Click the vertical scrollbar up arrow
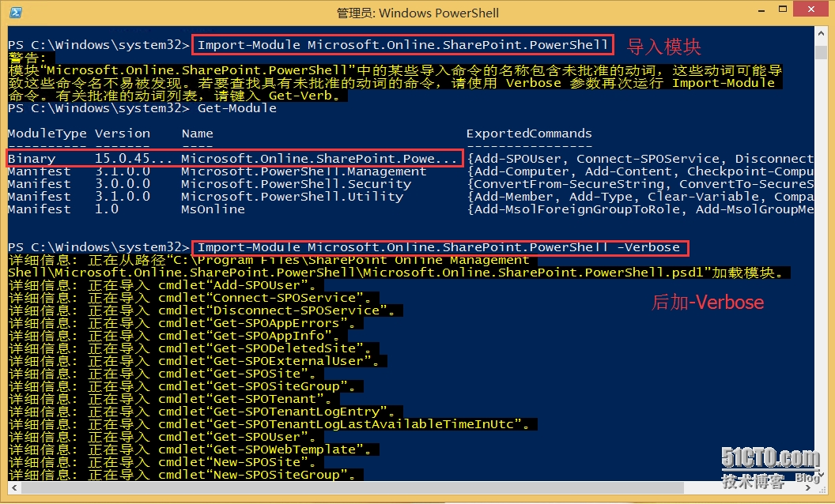 (x=822, y=33)
